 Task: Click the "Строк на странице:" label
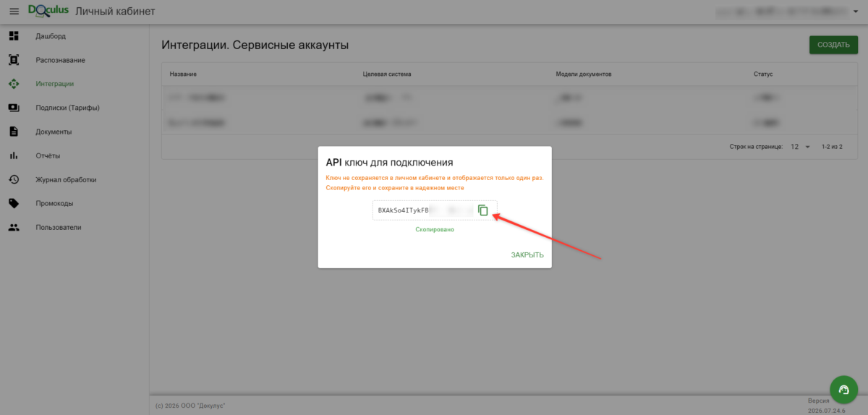756,147
